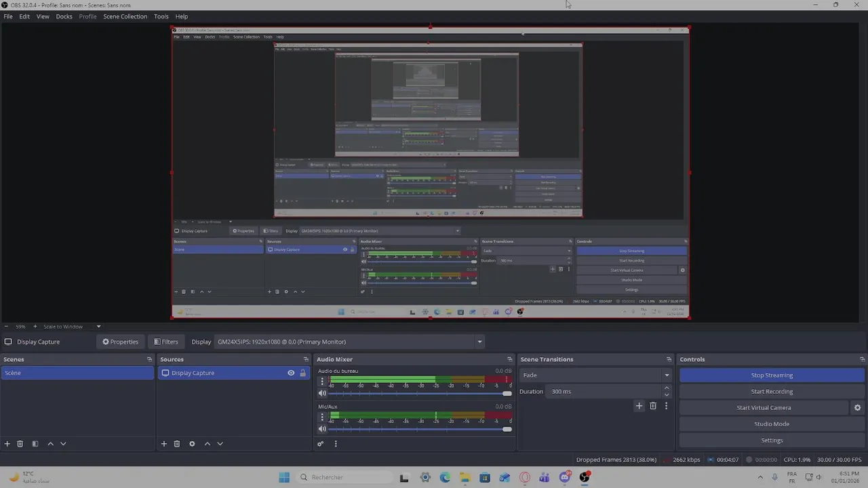Select the Scène item in Scenes list
The height and width of the screenshot is (488, 868).
(77, 373)
